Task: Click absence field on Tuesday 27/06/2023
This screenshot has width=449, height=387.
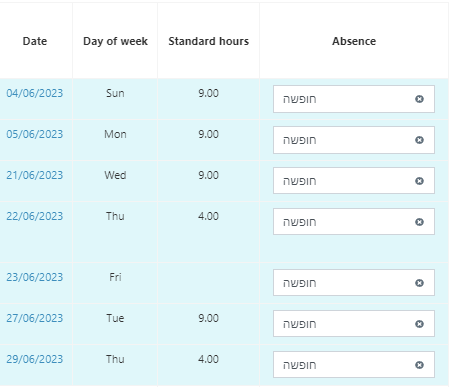Action: (x=354, y=324)
